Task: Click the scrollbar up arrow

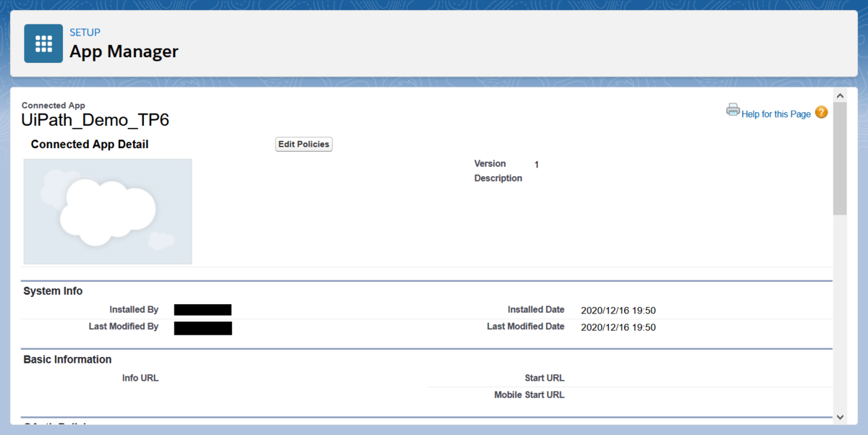Action: pos(840,95)
